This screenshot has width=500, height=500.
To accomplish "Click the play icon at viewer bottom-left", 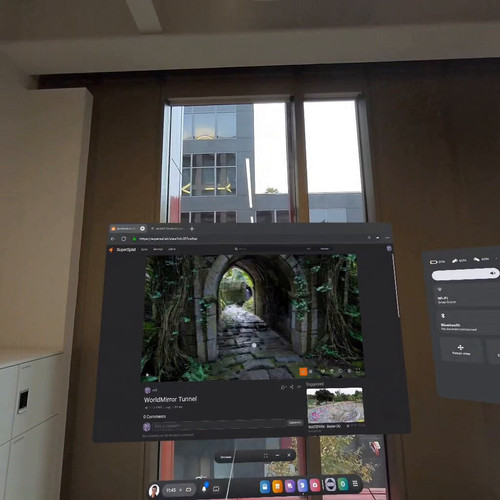I will click(x=147, y=374).
